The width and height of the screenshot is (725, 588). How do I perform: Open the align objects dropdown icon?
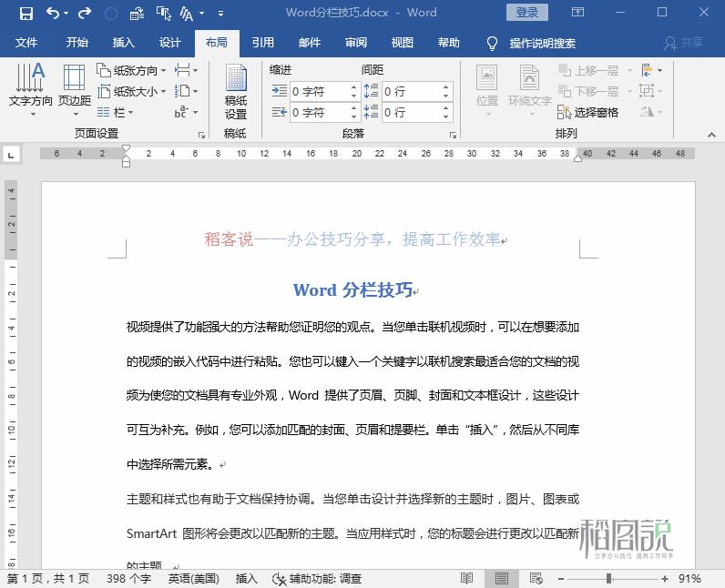(651, 71)
